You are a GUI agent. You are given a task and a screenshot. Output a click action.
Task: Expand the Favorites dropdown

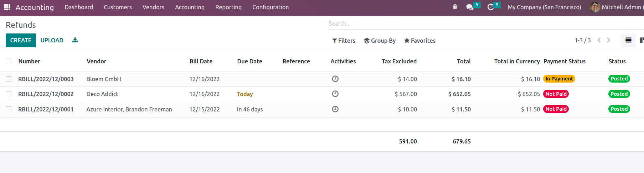click(419, 41)
